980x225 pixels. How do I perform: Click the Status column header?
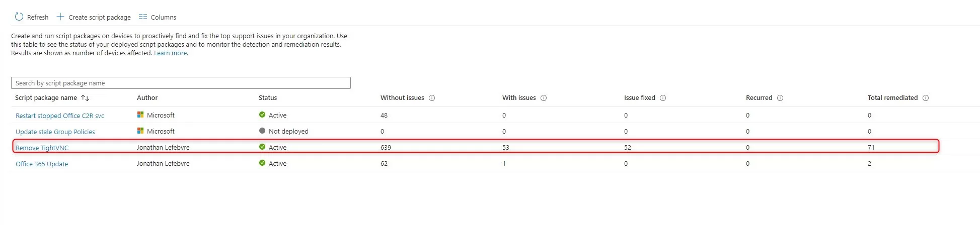[268, 98]
